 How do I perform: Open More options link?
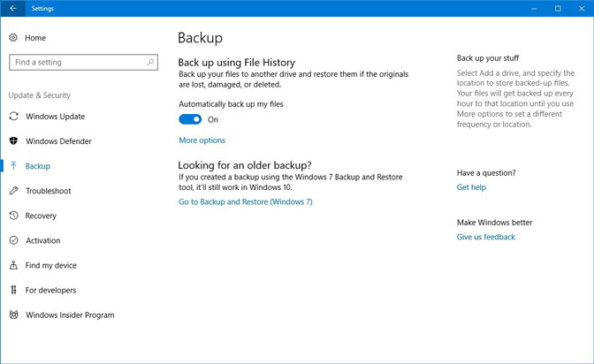tap(202, 140)
